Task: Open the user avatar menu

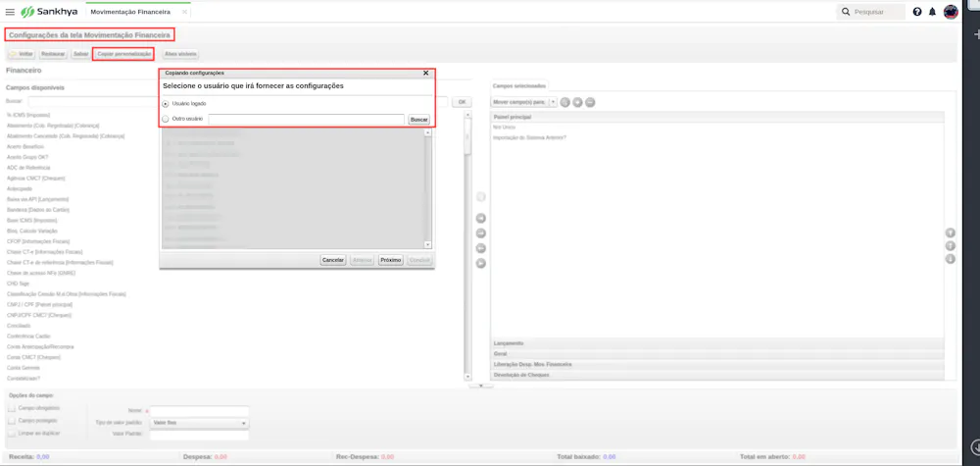Action: pos(951,12)
